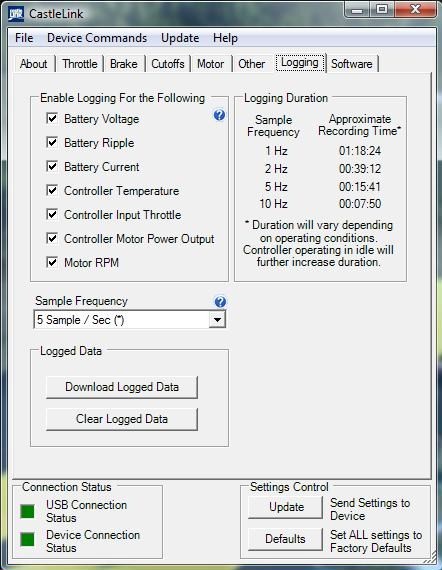The height and width of the screenshot is (570, 442).
Task: Maximize the CastleLink window
Action: tap(382, 10)
